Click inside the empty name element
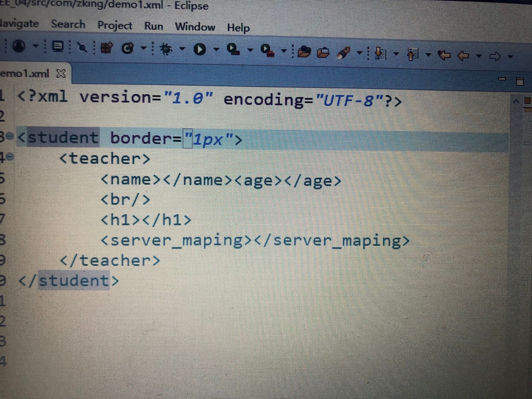 click(161, 180)
